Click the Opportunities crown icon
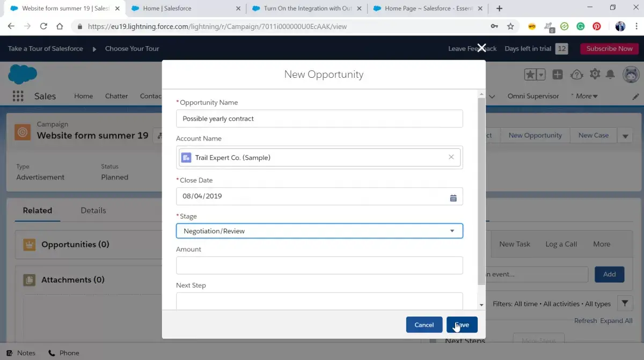The height and width of the screenshot is (360, 644). pyautogui.click(x=29, y=245)
